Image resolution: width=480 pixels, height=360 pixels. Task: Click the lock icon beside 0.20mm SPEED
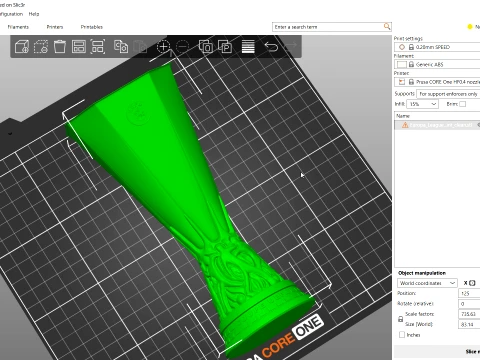point(411,47)
